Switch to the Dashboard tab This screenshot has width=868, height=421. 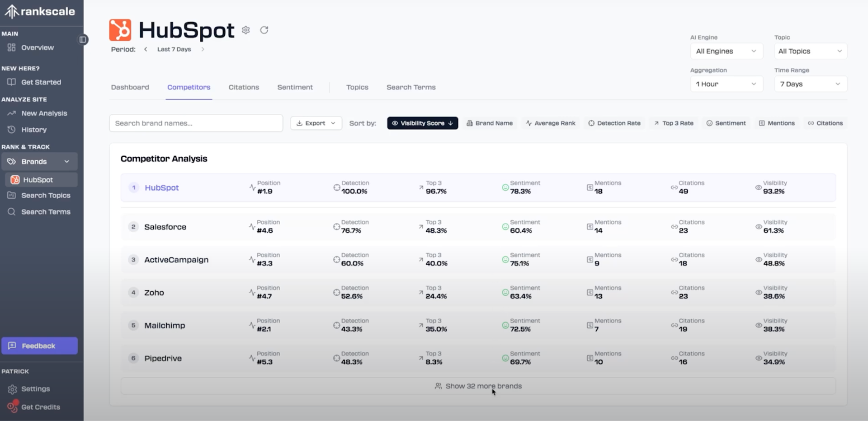click(130, 87)
